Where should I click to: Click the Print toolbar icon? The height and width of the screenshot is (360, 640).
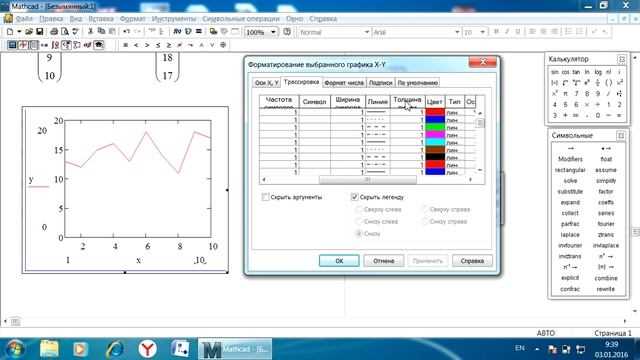click(54, 32)
